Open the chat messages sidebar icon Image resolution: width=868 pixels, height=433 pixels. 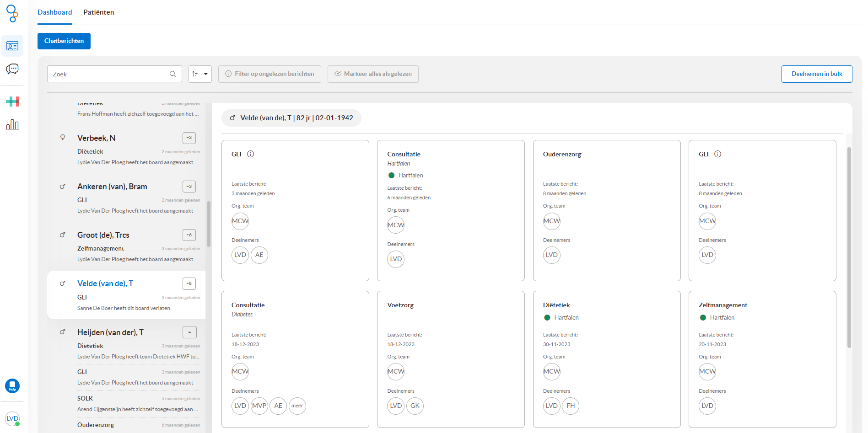[12, 69]
